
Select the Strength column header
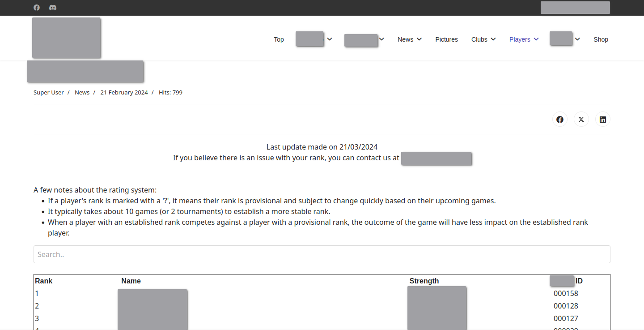[424, 281]
